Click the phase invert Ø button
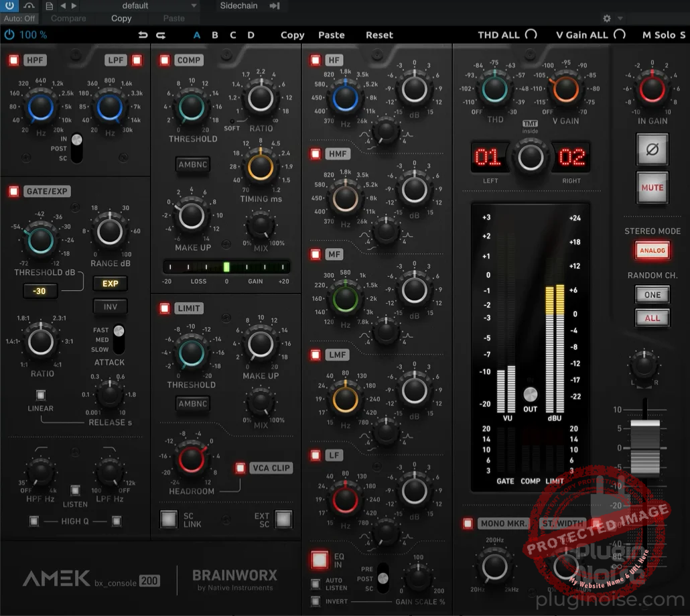Screen dimensions: 690x616 point(652,149)
